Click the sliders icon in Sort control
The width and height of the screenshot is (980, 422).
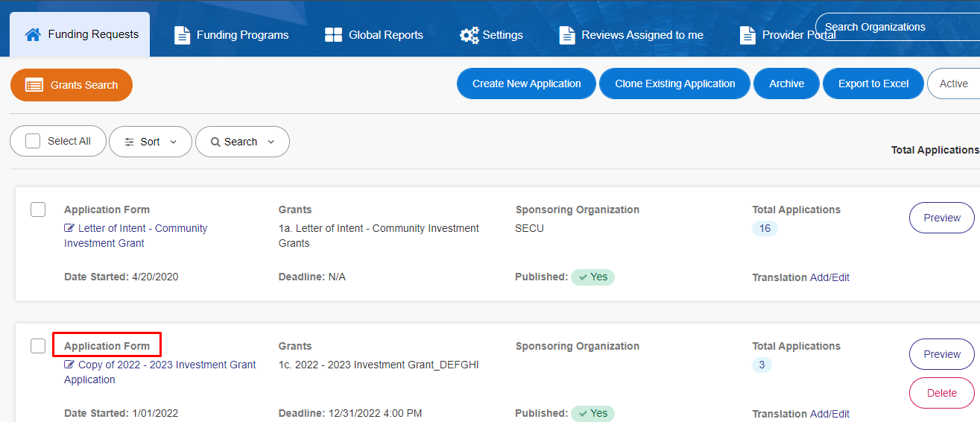click(x=130, y=142)
